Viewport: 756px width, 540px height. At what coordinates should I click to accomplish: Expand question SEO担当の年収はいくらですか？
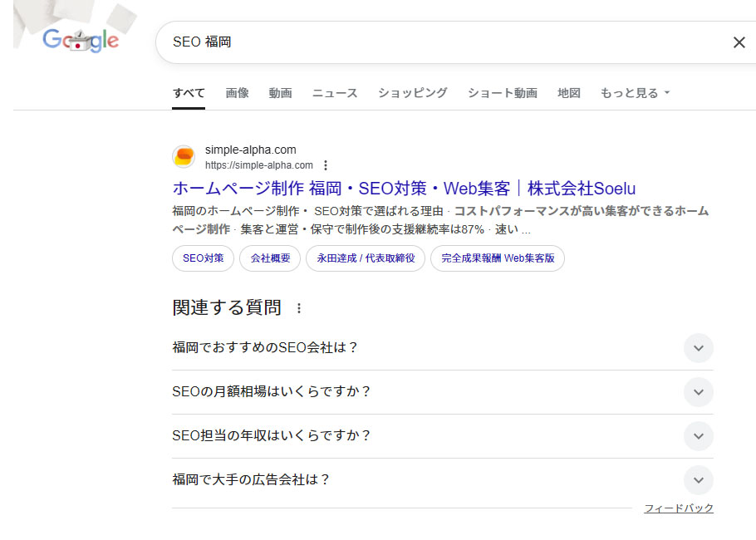click(x=443, y=436)
